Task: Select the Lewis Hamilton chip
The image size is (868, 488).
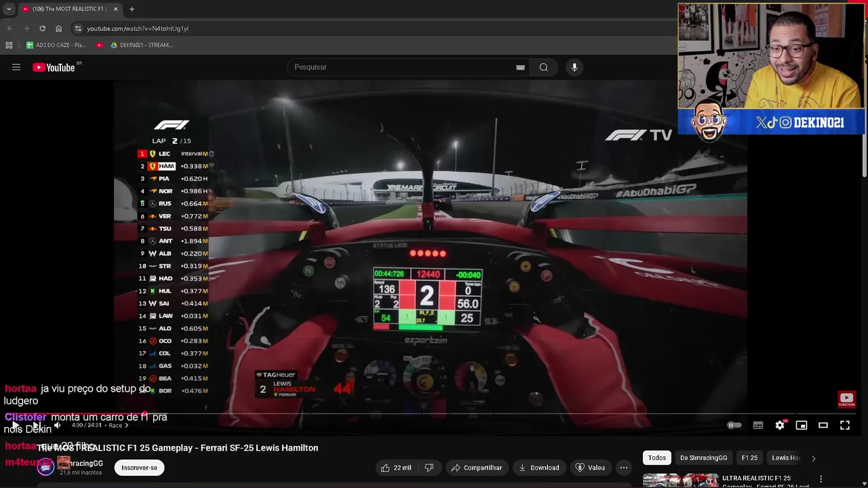Action: pos(785,457)
